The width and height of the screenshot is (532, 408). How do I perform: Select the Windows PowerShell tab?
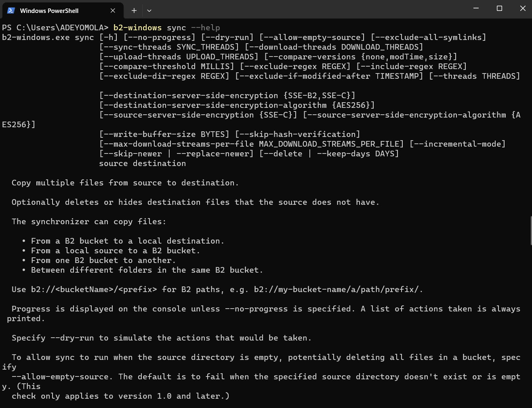(x=62, y=11)
